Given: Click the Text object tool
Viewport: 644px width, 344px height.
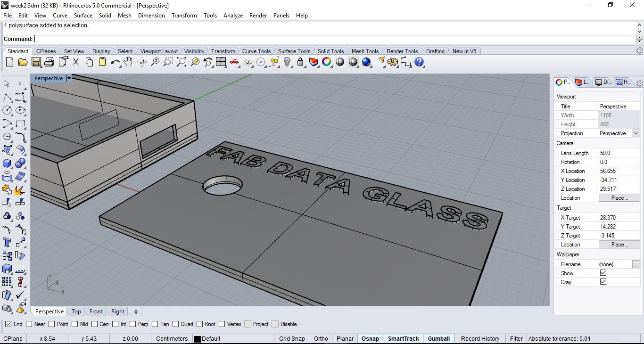Looking at the screenshot, I should click(7, 242).
